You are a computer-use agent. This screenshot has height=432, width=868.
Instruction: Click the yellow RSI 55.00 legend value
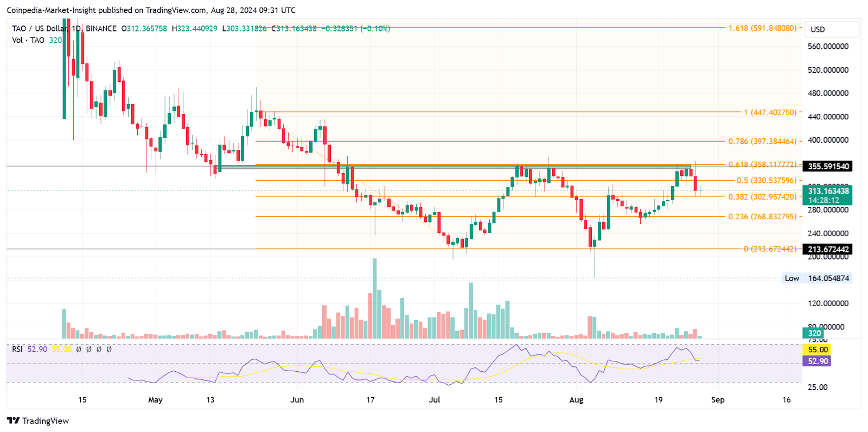tap(62, 349)
